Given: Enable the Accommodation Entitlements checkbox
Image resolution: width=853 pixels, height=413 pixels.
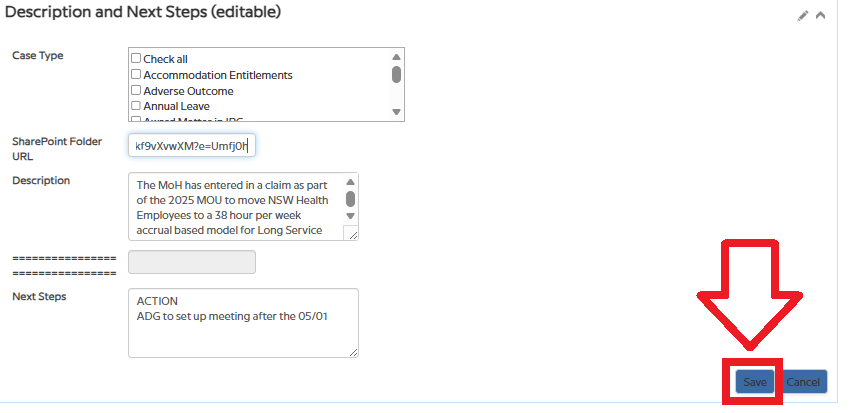Looking at the screenshot, I should click(136, 75).
